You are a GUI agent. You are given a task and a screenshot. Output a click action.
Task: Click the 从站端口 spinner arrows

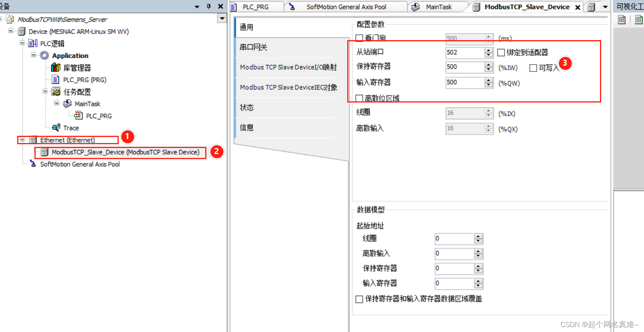coord(489,52)
